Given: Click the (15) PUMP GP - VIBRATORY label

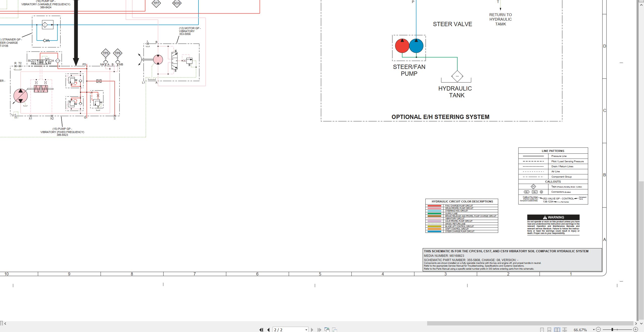Looking at the screenshot, I should [x=62, y=132].
